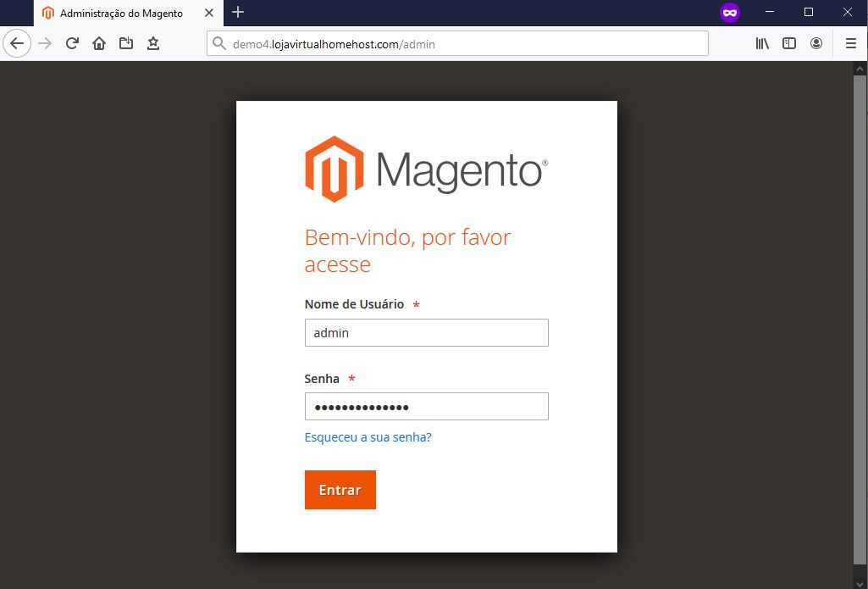Open the hamburger application menu
The height and width of the screenshot is (589, 868).
851,43
